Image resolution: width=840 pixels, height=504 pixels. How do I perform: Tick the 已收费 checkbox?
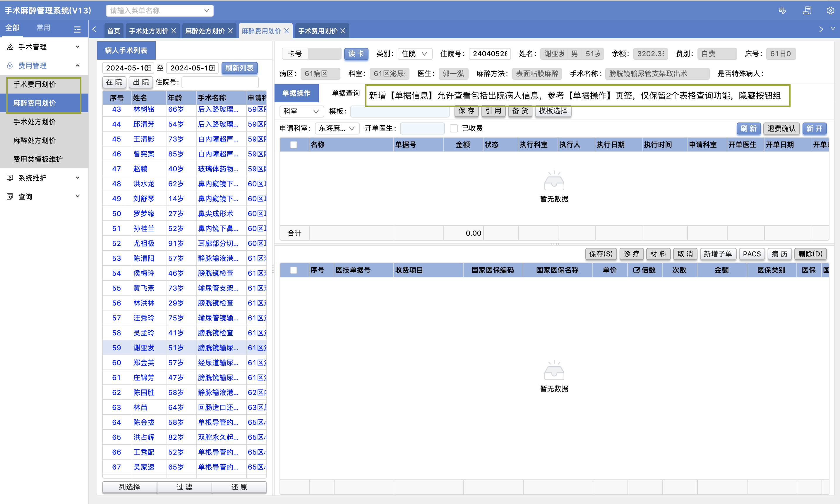453,128
